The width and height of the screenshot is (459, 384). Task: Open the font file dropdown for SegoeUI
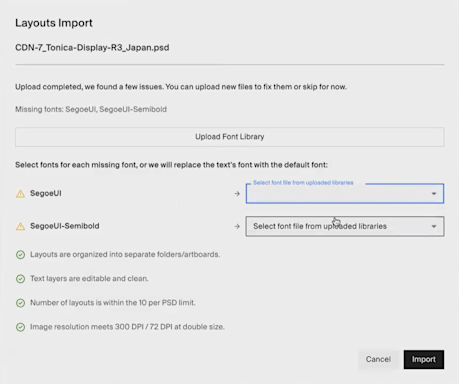click(x=345, y=193)
